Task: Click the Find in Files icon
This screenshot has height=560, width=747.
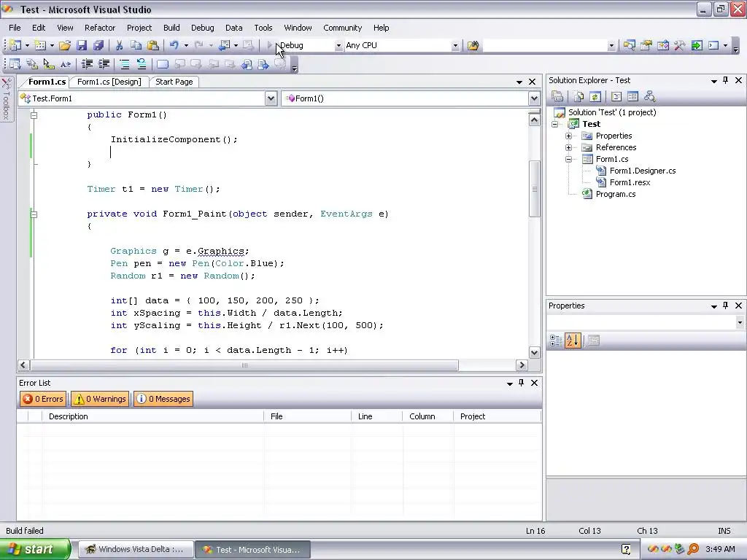Action: (x=473, y=45)
